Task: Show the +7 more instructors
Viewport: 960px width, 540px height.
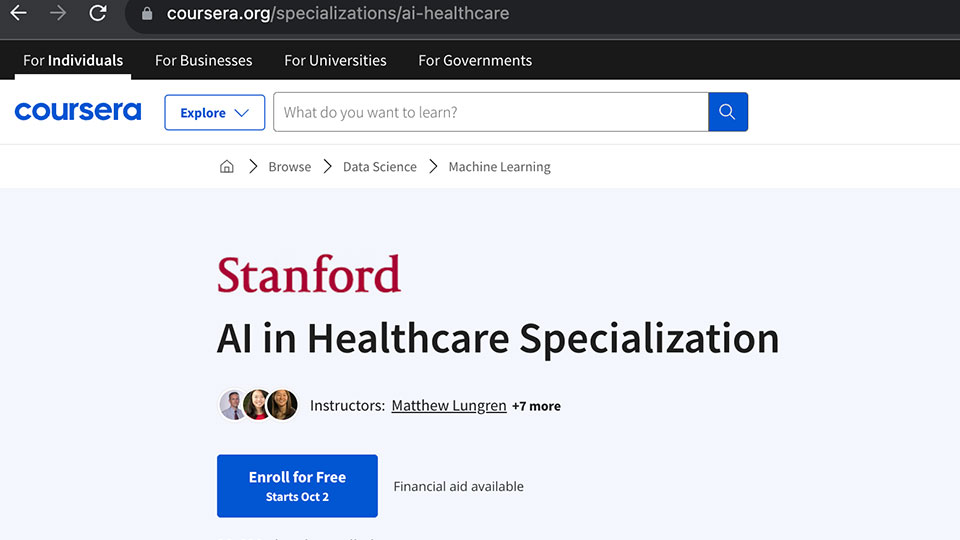Action: click(x=536, y=406)
